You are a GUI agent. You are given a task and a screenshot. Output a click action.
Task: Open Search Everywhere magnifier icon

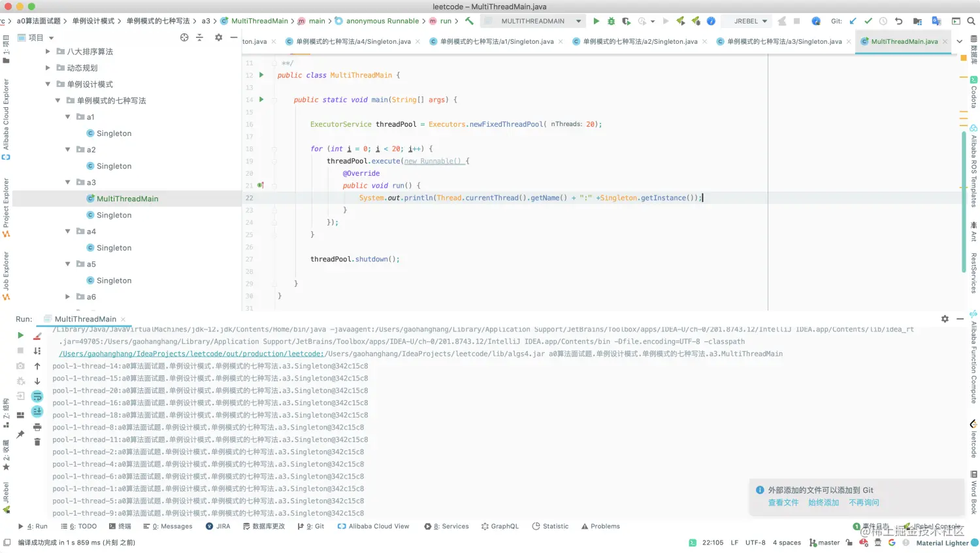click(x=971, y=21)
